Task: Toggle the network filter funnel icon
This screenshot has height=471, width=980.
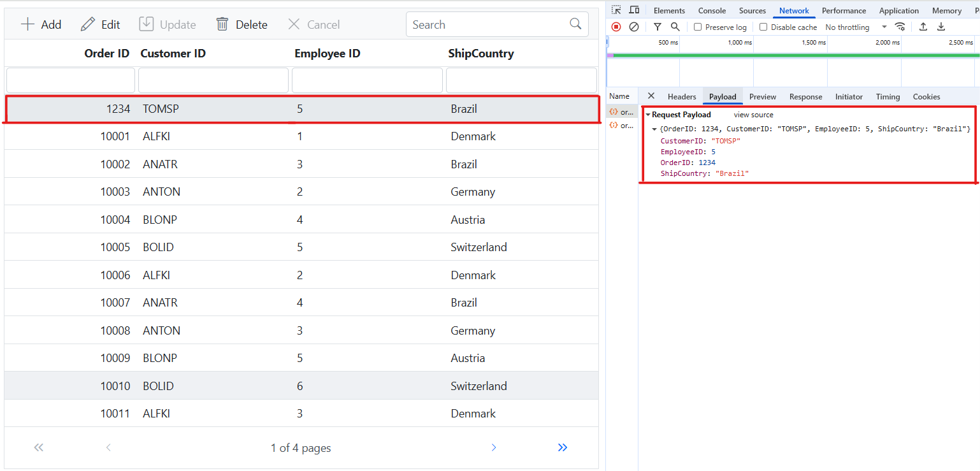Action: 658,27
